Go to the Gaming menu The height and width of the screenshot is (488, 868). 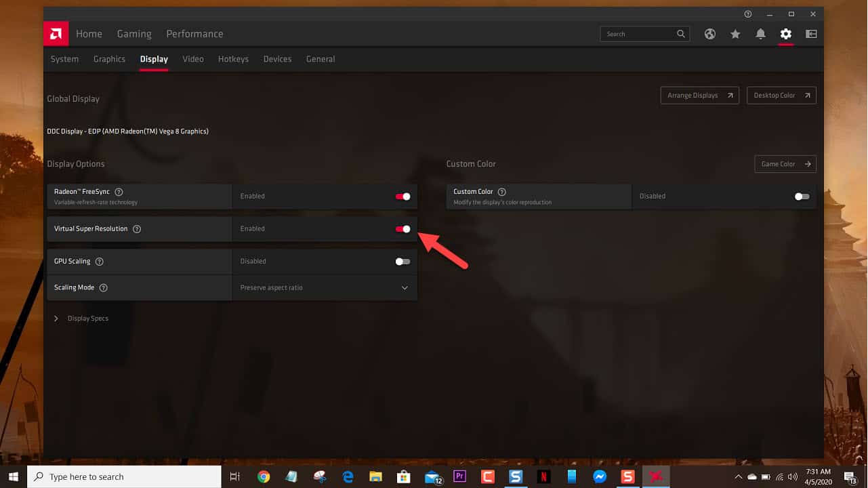(x=134, y=34)
